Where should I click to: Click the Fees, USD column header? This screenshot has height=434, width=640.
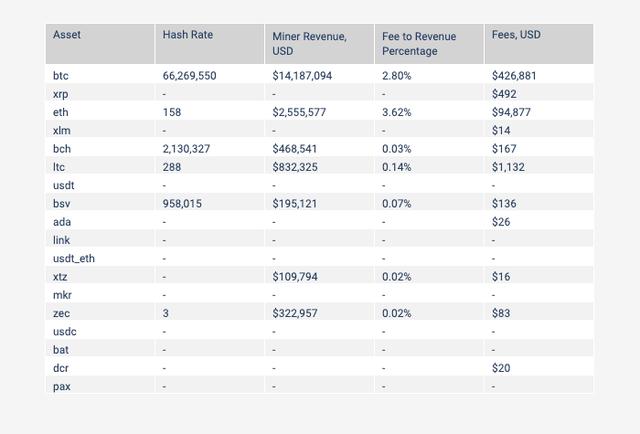pyautogui.click(x=516, y=35)
